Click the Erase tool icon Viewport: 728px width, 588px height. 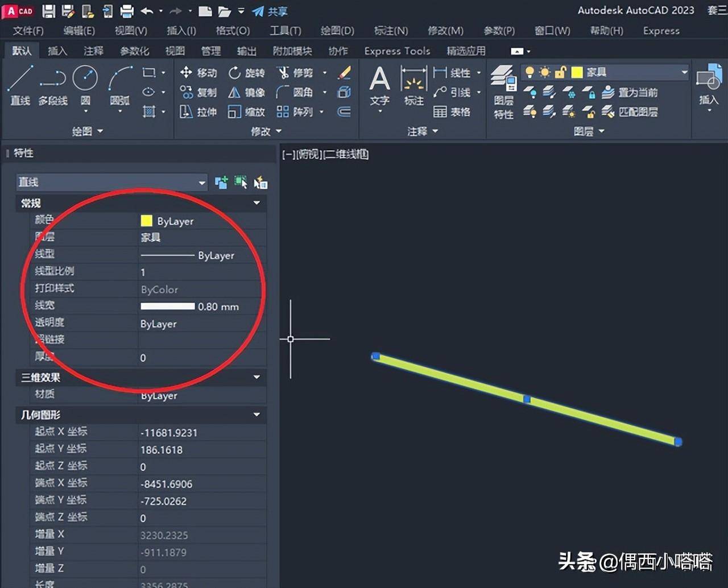click(x=345, y=72)
